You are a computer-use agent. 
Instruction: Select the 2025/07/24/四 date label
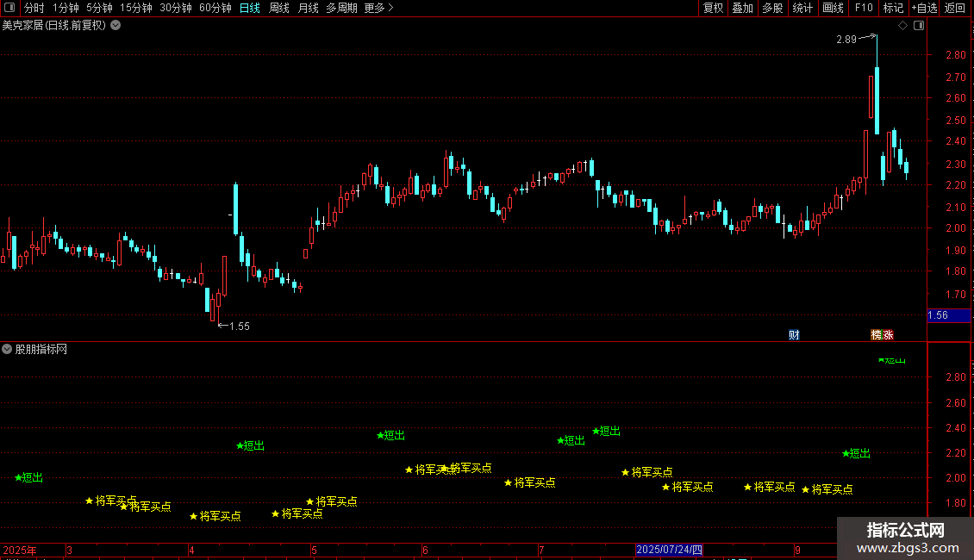(x=669, y=550)
